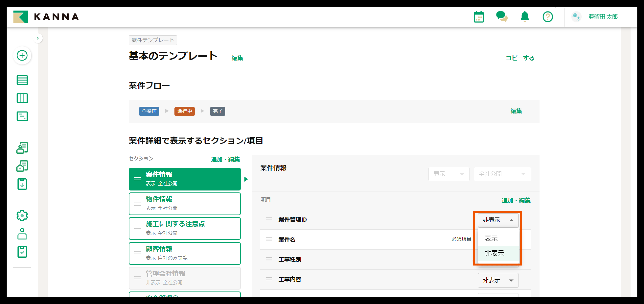
Task: Click the 進行中 flow status badge
Action: (x=184, y=111)
